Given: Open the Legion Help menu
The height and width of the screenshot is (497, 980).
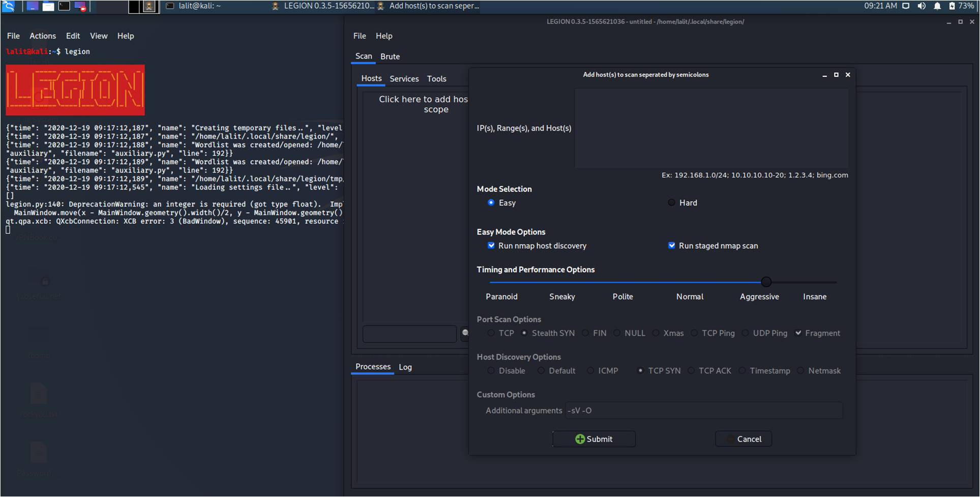Looking at the screenshot, I should [x=384, y=36].
